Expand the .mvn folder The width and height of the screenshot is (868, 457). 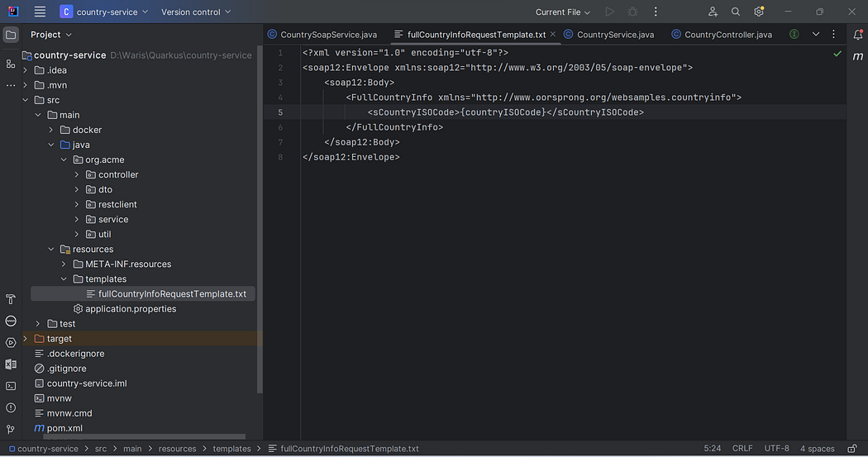point(25,85)
